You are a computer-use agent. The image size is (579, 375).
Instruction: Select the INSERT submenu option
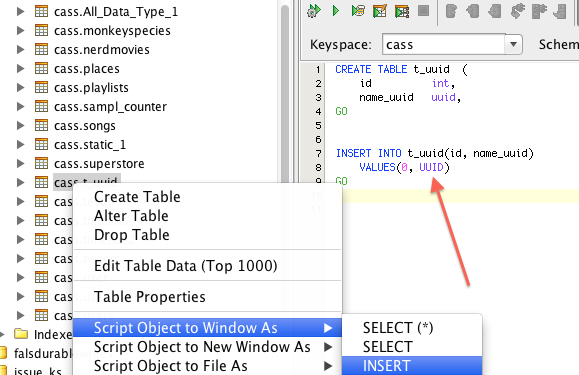pos(412,366)
